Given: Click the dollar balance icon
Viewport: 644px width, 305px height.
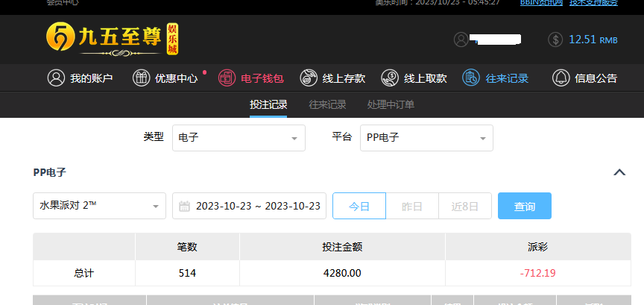Looking at the screenshot, I should [x=555, y=40].
